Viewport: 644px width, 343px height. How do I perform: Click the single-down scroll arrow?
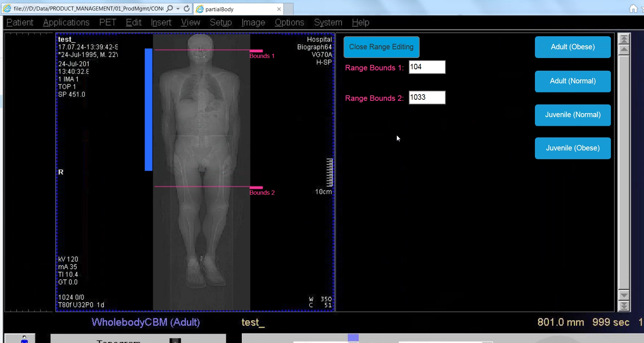point(624,295)
